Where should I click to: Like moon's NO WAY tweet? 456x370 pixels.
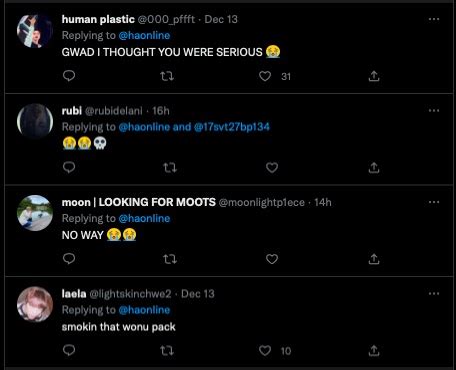click(x=272, y=259)
